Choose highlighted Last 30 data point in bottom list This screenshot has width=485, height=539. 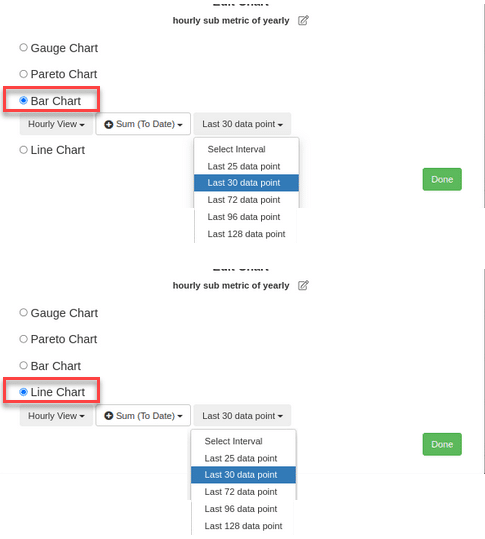coord(243,475)
